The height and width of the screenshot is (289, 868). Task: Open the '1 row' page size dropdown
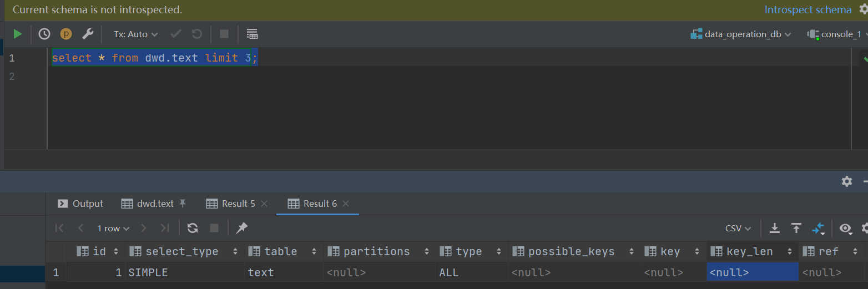click(113, 228)
